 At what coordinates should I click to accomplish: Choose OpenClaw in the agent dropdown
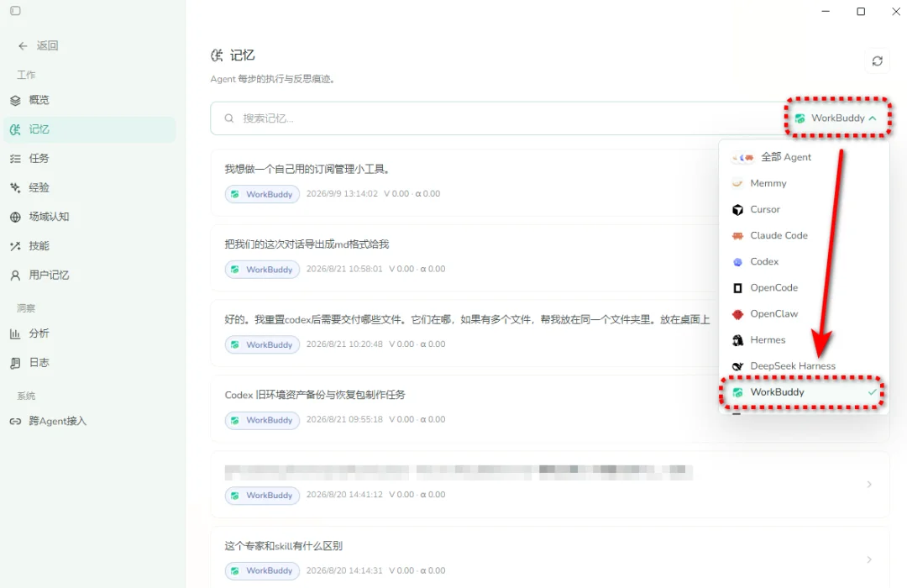[803, 313]
